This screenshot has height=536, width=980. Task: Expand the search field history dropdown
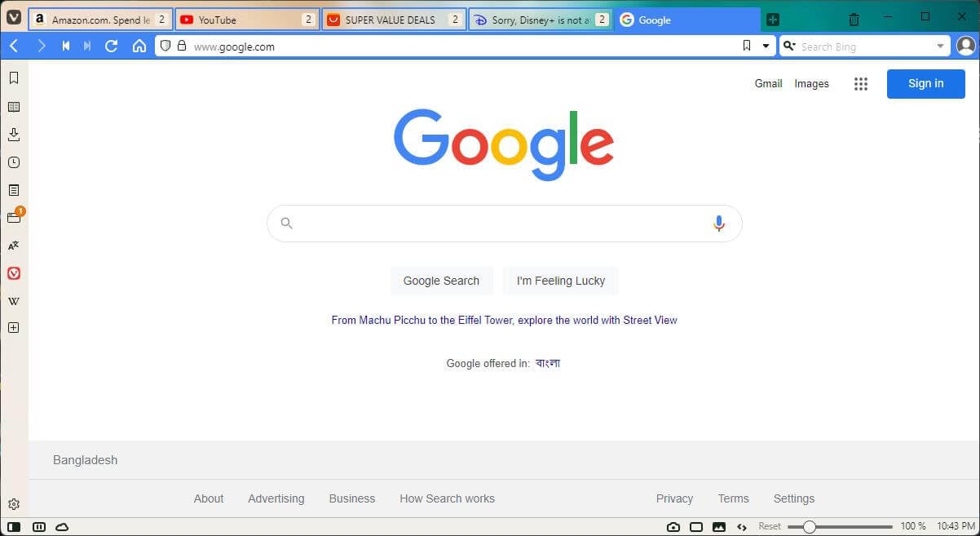click(x=940, y=47)
